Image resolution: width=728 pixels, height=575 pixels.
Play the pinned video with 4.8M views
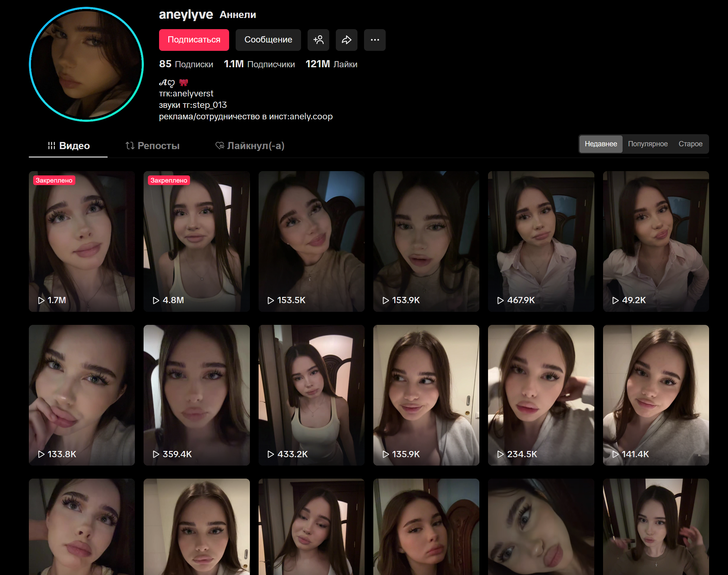[x=197, y=241]
